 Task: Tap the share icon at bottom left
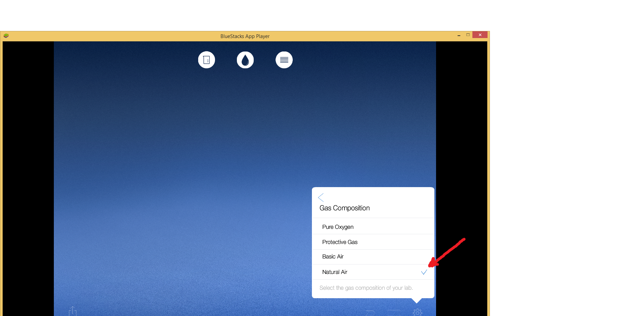pos(73,311)
